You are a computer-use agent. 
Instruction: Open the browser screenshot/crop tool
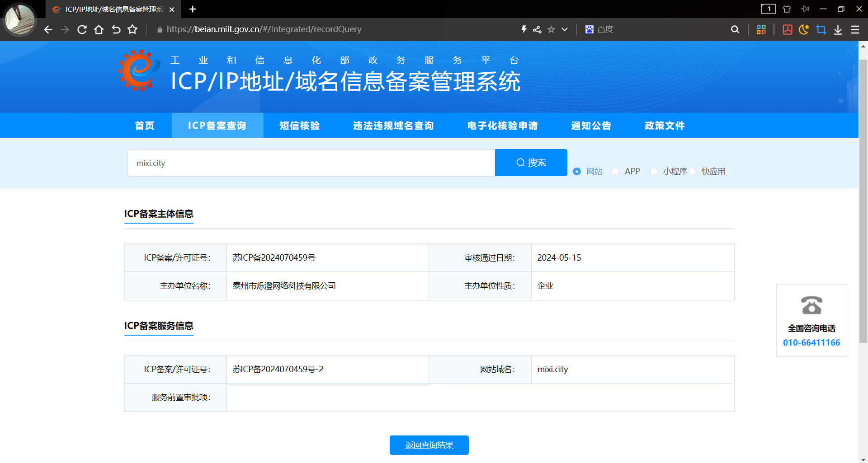821,29
